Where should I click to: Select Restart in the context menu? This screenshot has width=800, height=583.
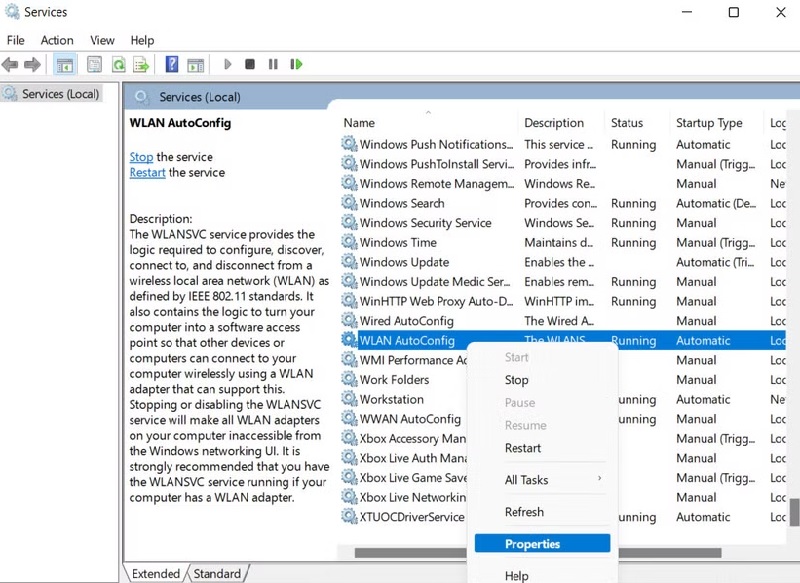(x=523, y=448)
